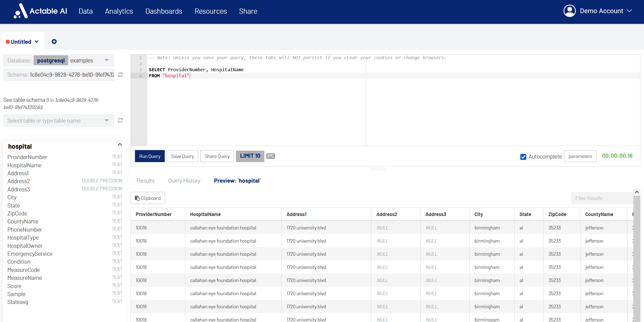The width and height of the screenshot is (644, 322).
Task: Switch to the Query History tab
Action: click(184, 181)
